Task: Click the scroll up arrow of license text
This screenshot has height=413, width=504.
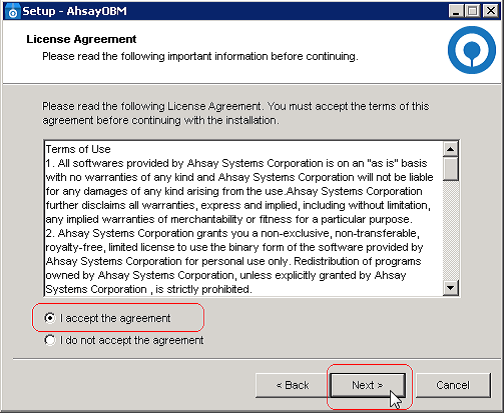Action: tap(451, 149)
